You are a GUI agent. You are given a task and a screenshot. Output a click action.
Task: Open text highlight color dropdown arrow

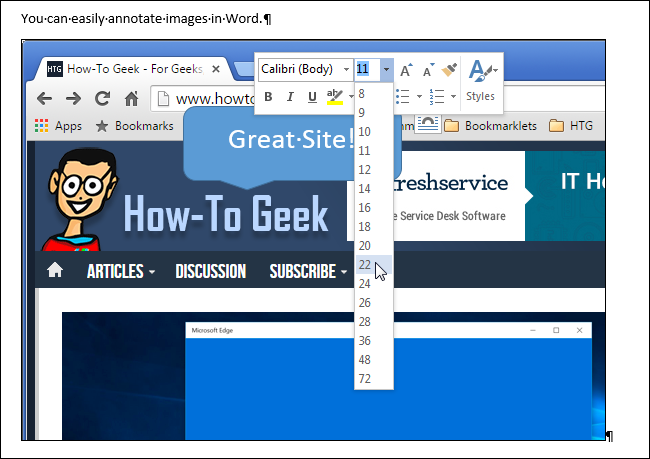coord(351,97)
